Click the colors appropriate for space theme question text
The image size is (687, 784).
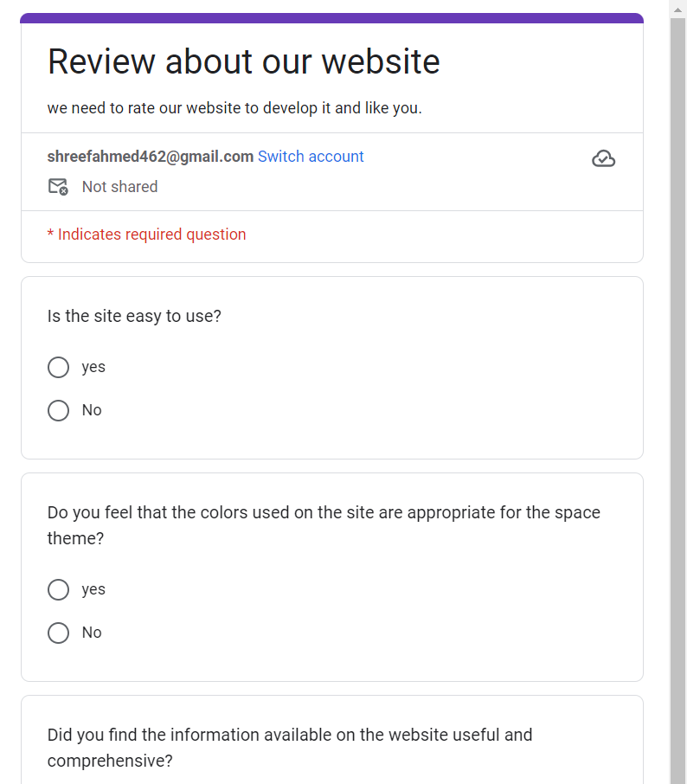(324, 525)
